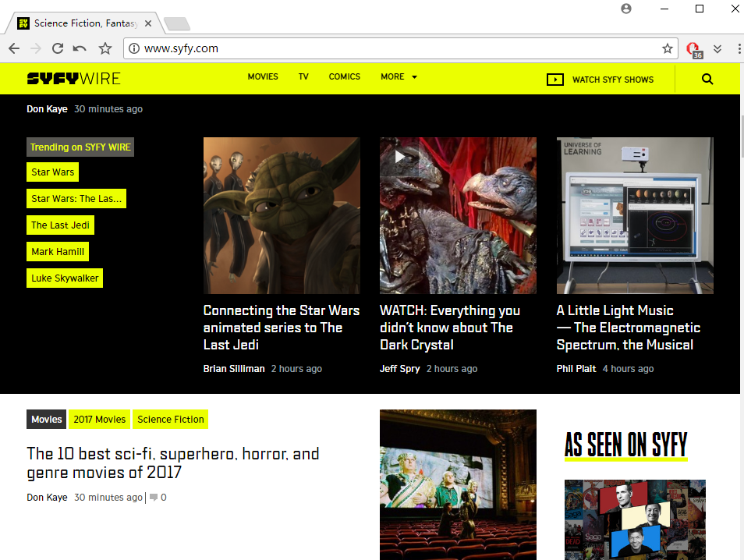
Task: Open A Little Light Music headline
Action: [x=629, y=328]
